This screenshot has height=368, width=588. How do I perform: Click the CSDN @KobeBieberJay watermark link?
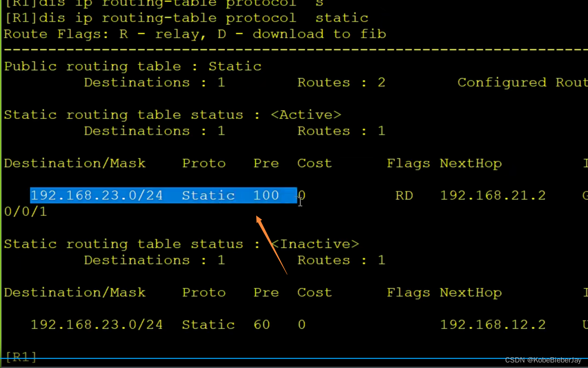tap(543, 360)
